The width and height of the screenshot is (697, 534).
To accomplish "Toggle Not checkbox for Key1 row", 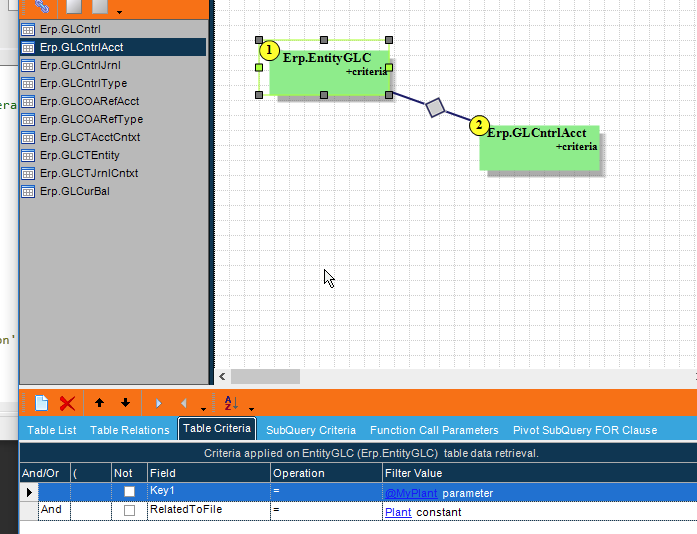I will pyautogui.click(x=129, y=491).
